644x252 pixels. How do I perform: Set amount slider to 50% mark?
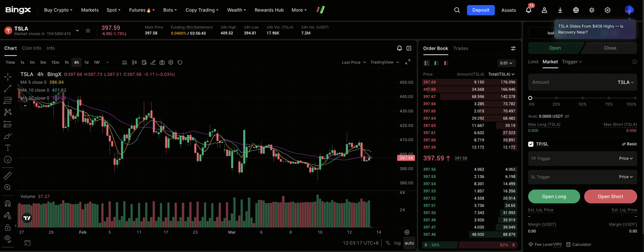click(x=582, y=98)
